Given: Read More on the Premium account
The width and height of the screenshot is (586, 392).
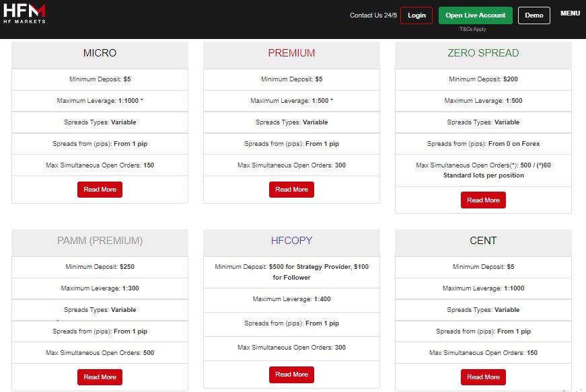Looking at the screenshot, I should point(291,190).
